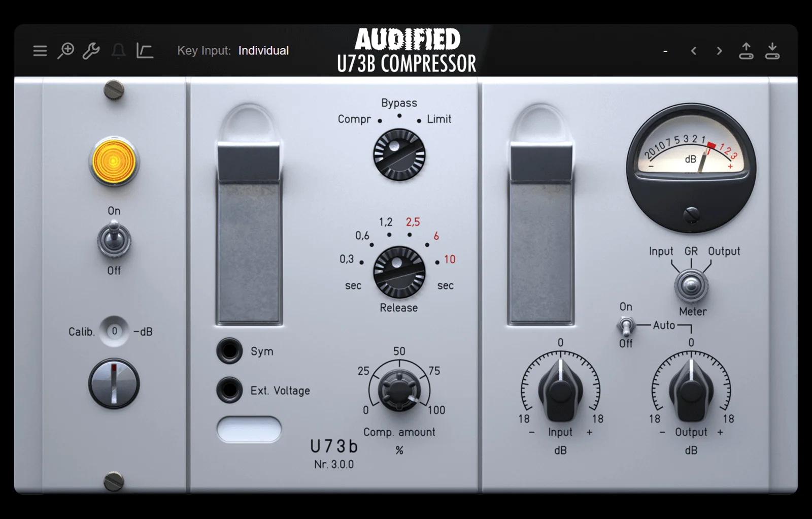The width and height of the screenshot is (812, 519).
Task: Select release time 2,5
Action: pos(413,222)
